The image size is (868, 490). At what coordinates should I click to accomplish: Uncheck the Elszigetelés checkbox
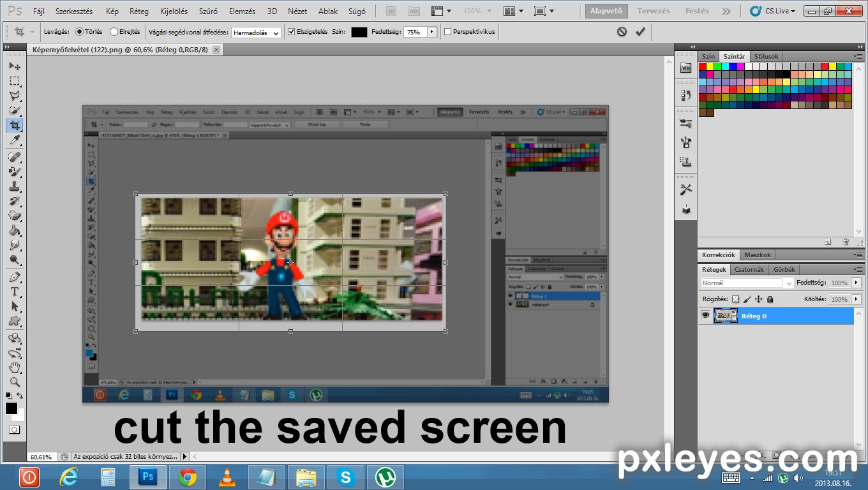pyautogui.click(x=292, y=31)
